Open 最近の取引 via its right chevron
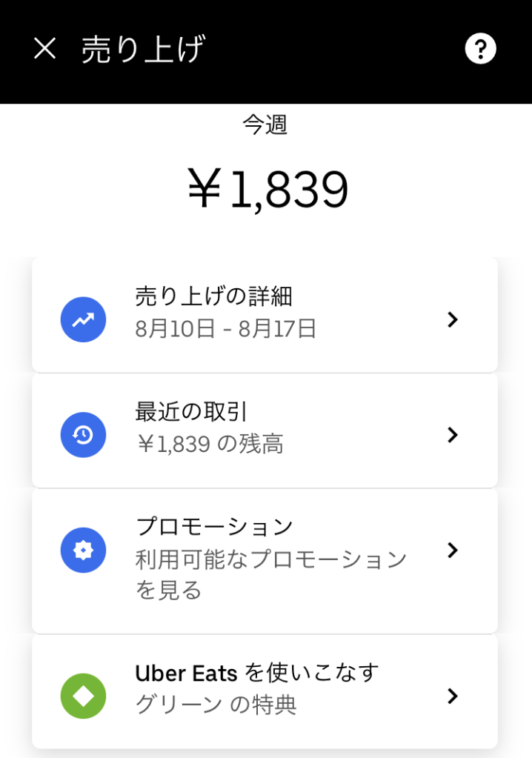This screenshot has height=758, width=532. pyautogui.click(x=452, y=435)
